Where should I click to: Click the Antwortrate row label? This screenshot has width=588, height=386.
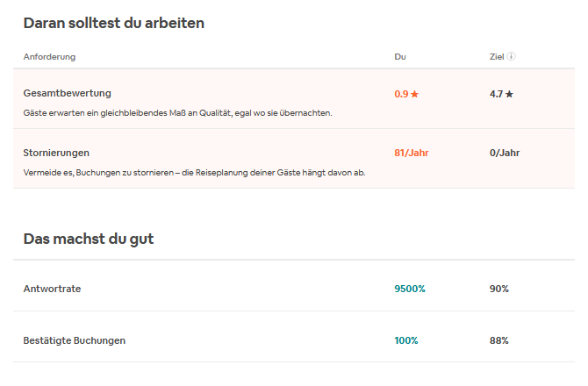(x=52, y=289)
